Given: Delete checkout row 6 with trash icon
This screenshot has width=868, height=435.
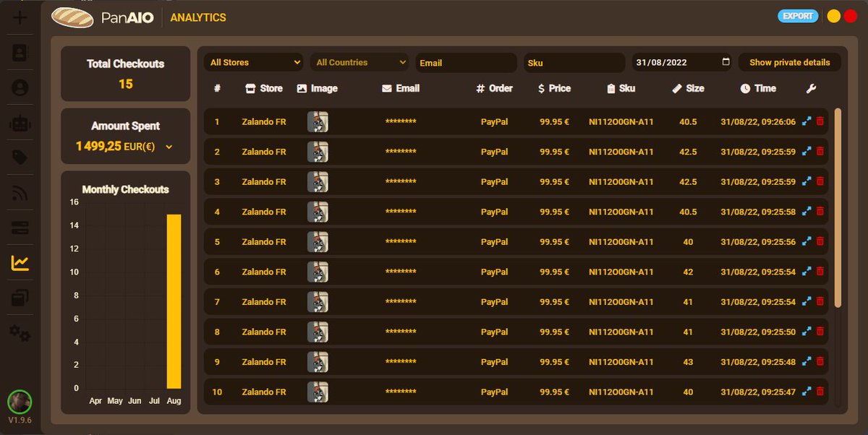Looking at the screenshot, I should pos(820,272).
